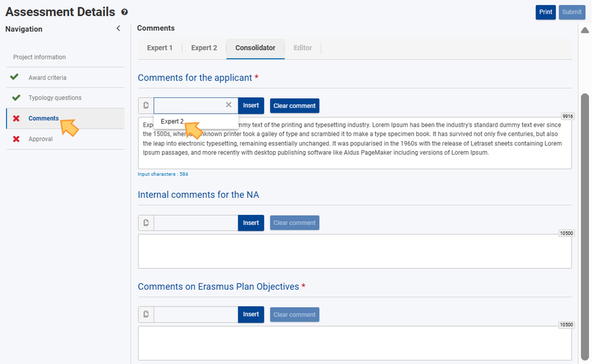Click into Internal comments for NA textarea
The image size is (592, 364).
click(354, 251)
